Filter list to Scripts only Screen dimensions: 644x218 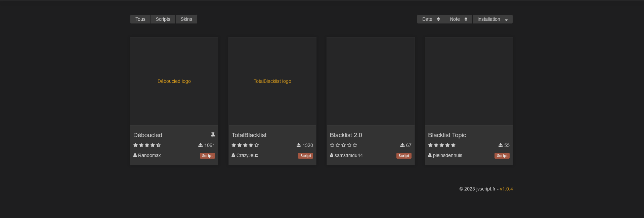[x=163, y=19]
